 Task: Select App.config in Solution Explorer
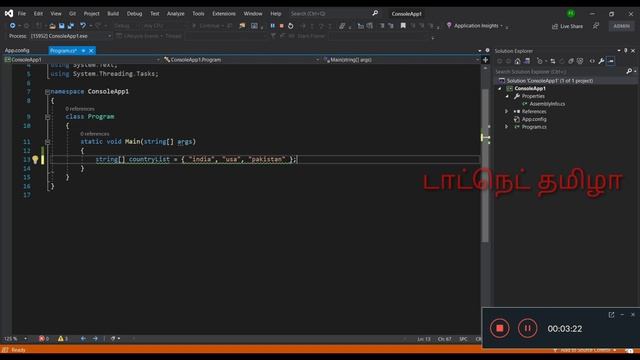(534, 119)
